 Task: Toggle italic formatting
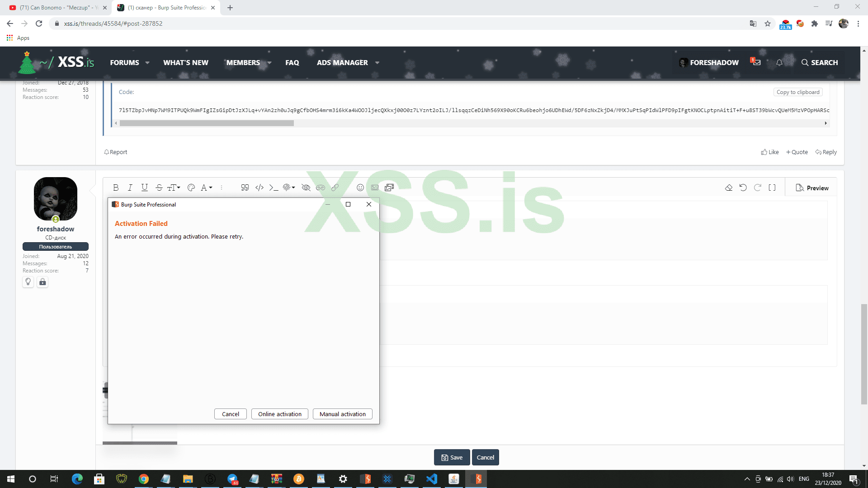pyautogui.click(x=130, y=188)
